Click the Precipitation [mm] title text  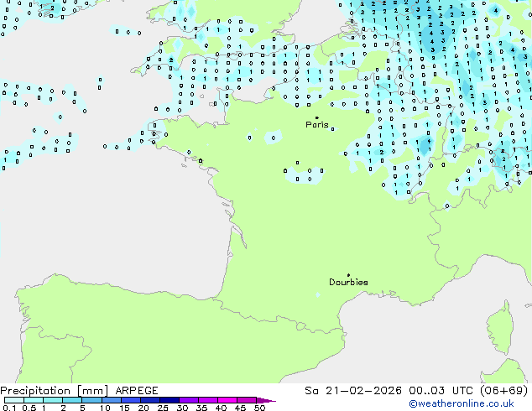[55, 391]
